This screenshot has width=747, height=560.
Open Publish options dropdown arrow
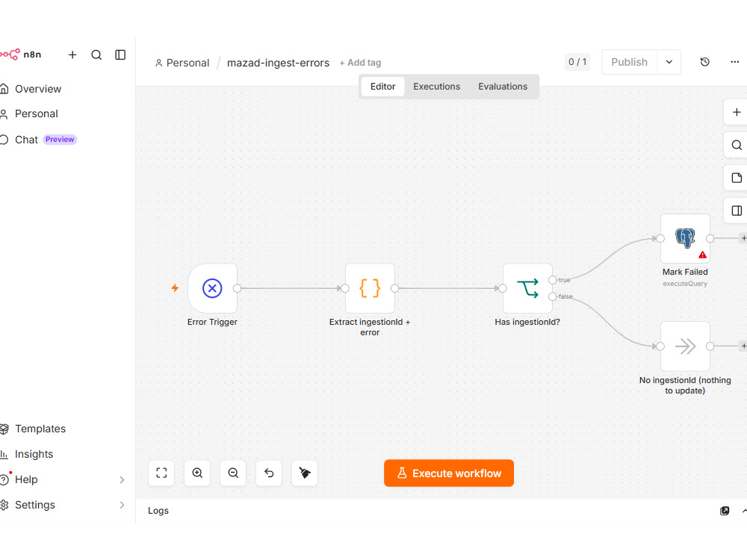click(669, 62)
